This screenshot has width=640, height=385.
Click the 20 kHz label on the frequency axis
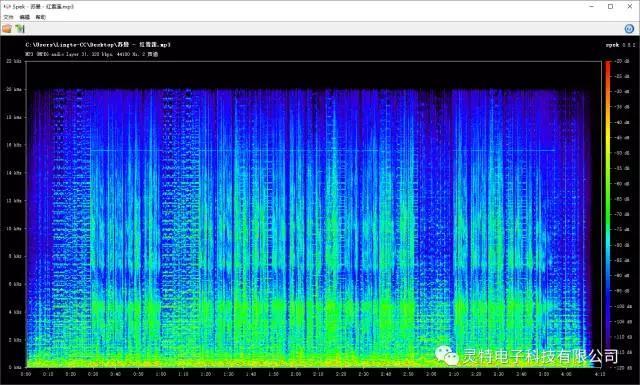pos(14,89)
